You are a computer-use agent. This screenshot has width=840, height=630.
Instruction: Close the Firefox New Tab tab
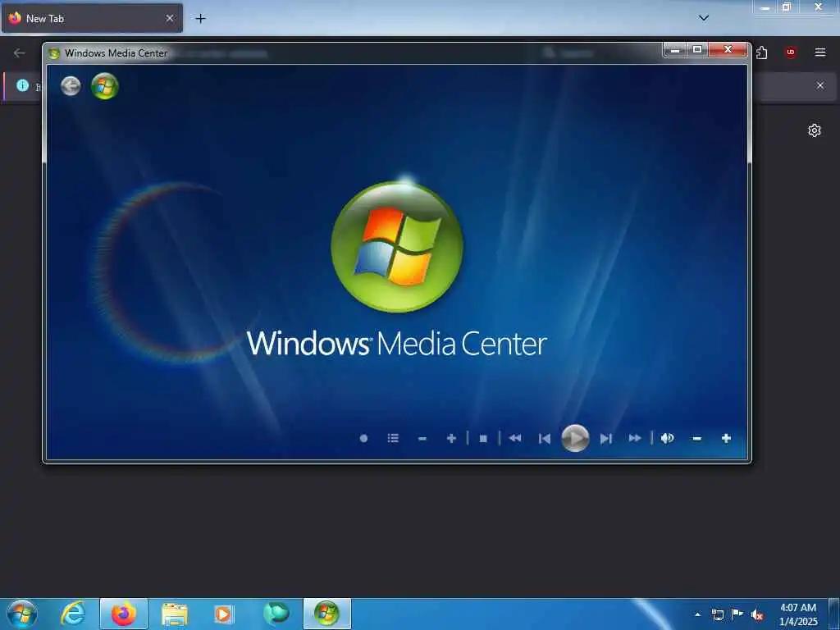tap(170, 18)
